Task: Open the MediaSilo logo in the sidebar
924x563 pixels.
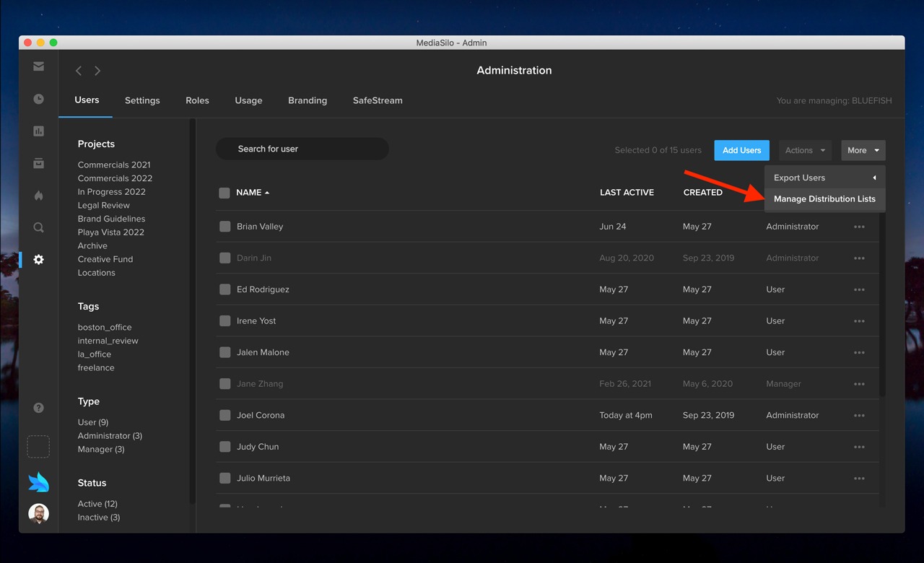Action: click(x=38, y=481)
